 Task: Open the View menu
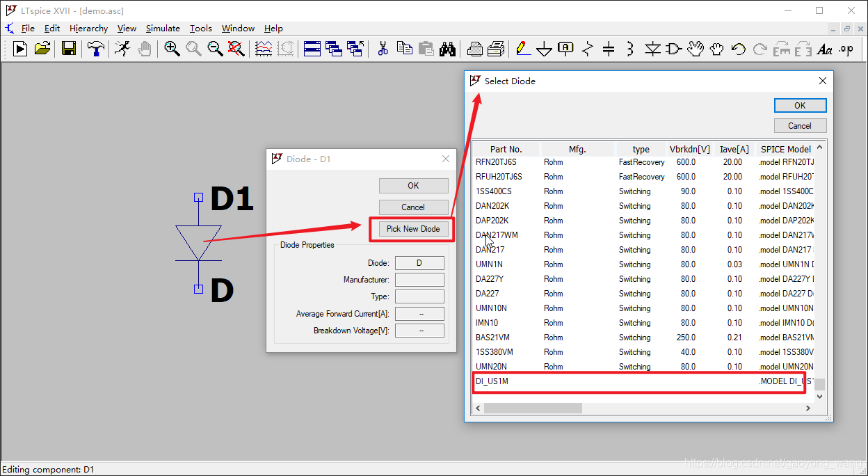pyautogui.click(x=127, y=29)
